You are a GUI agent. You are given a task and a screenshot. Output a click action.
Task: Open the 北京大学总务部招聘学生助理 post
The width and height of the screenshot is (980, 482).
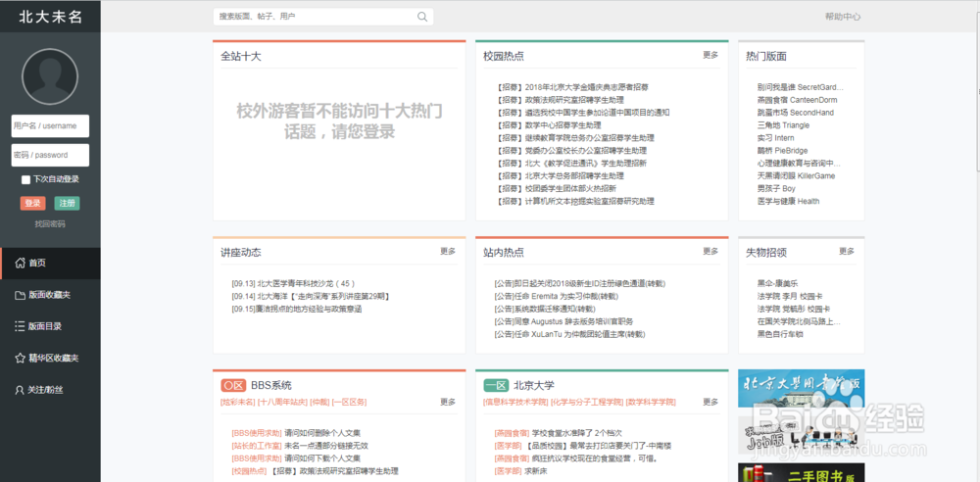[x=560, y=176]
